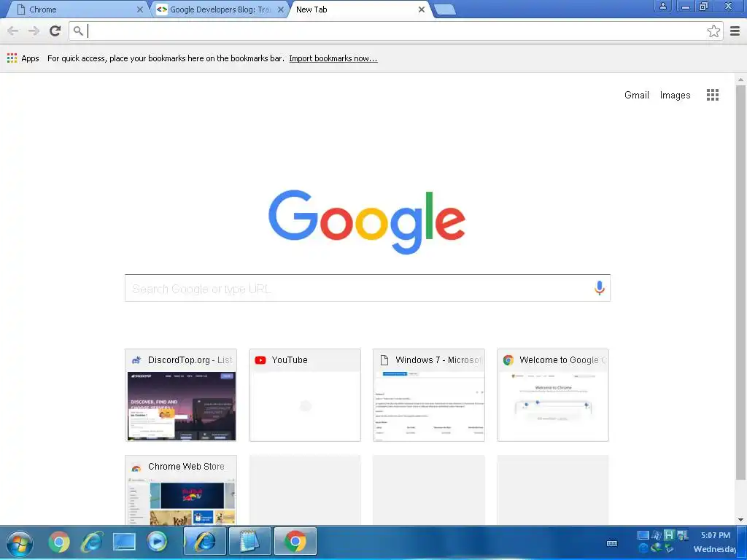Viewport: 747px width, 560px height.
Task: Open the YouTube most-visited tile
Action: pos(305,394)
